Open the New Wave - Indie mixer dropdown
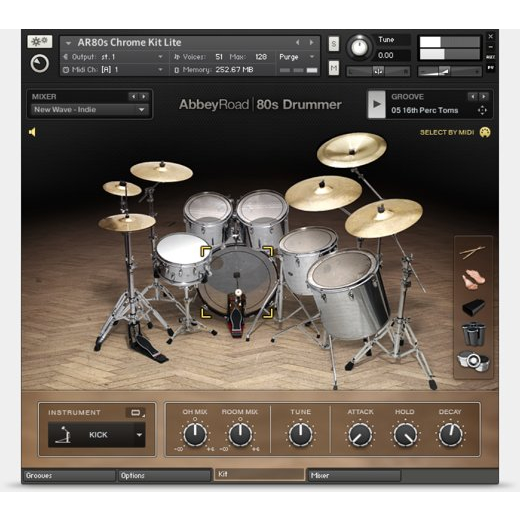Viewport: 520px width, 520px height. tap(89, 110)
